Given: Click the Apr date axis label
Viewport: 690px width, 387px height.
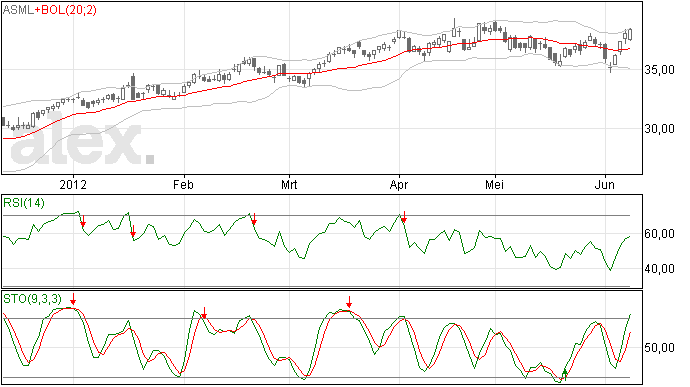Looking at the screenshot, I should [x=399, y=184].
